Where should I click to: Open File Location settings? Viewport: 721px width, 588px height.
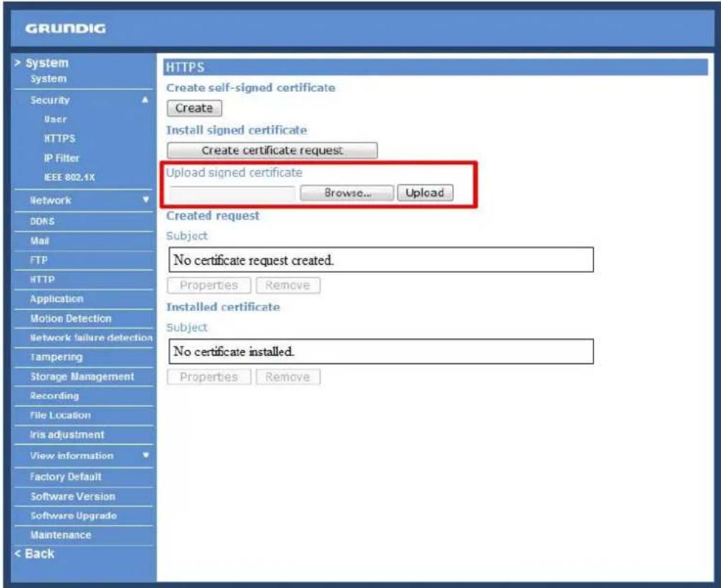60,415
